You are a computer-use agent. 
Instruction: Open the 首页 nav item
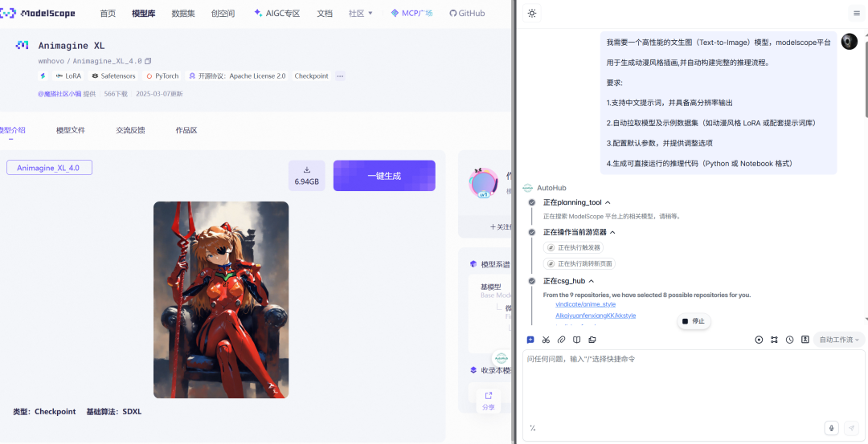tap(108, 14)
